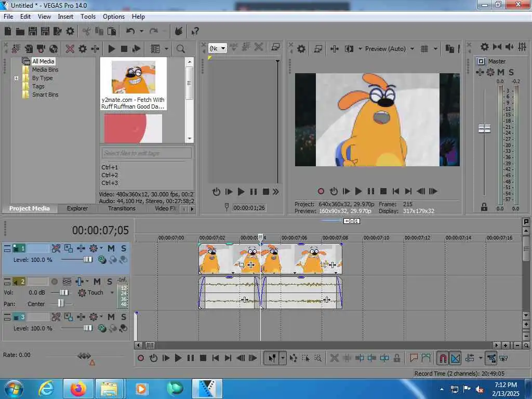The height and width of the screenshot is (399, 532).
Task: Expand the By Type tree node
Action: tap(16, 78)
